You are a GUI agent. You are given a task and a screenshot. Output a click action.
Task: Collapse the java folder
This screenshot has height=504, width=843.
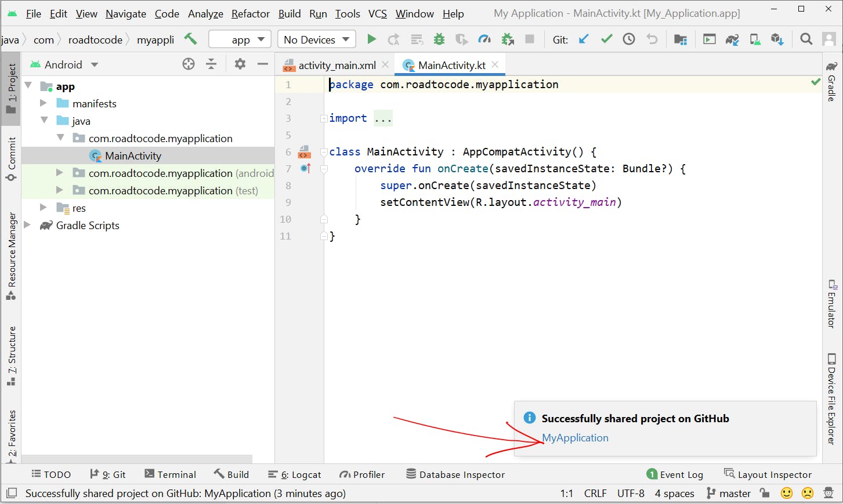pyautogui.click(x=44, y=121)
